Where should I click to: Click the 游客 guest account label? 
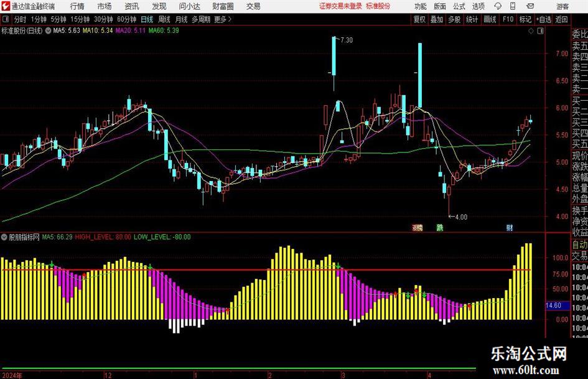click(562, 6)
